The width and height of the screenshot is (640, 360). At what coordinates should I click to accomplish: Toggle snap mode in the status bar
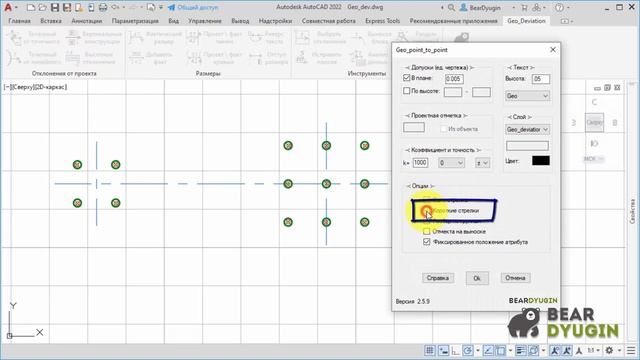443,350
